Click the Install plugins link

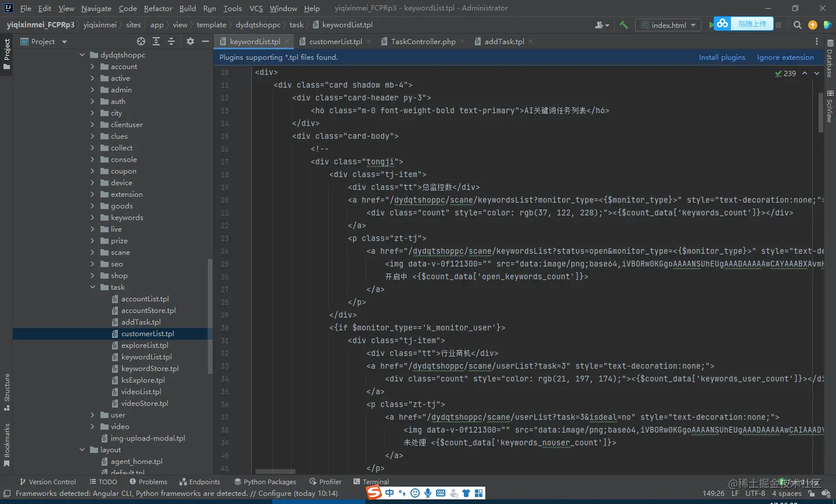pos(722,57)
